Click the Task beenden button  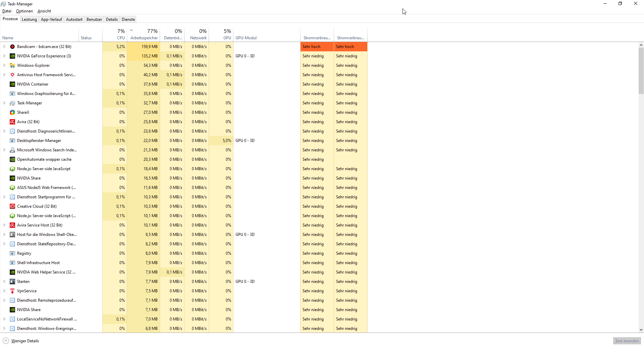(x=627, y=341)
